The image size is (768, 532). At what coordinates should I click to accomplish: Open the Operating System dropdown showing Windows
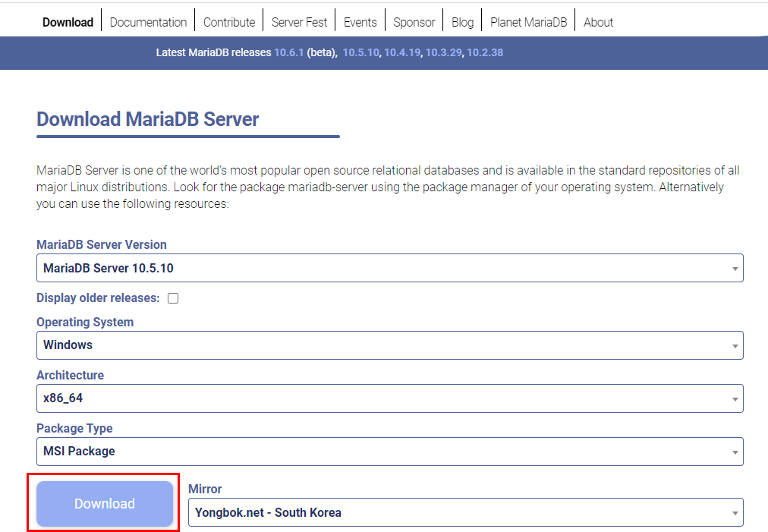point(390,345)
